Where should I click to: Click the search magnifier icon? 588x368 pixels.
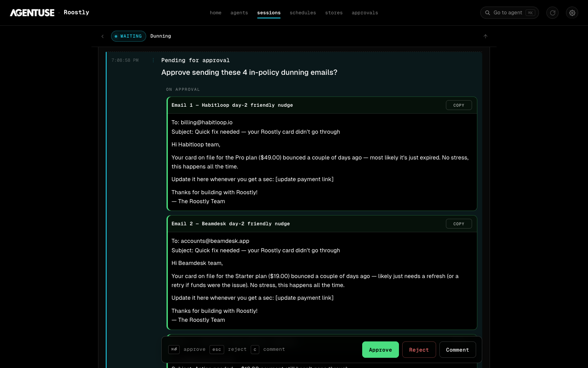tap(488, 13)
